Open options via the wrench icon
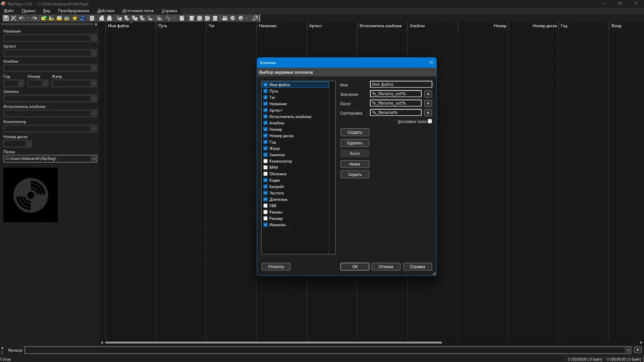This screenshot has width=644, height=362. click(x=255, y=18)
